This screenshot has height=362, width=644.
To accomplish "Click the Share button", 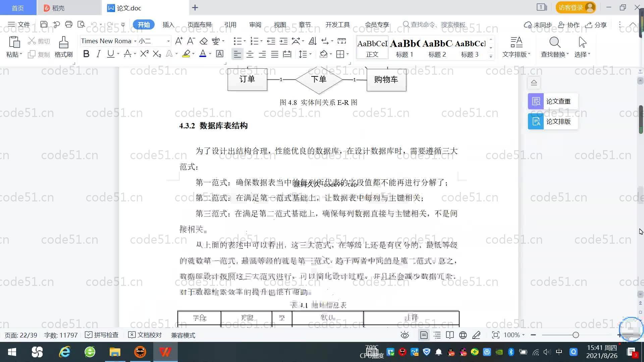I will pyautogui.click(x=596, y=25).
